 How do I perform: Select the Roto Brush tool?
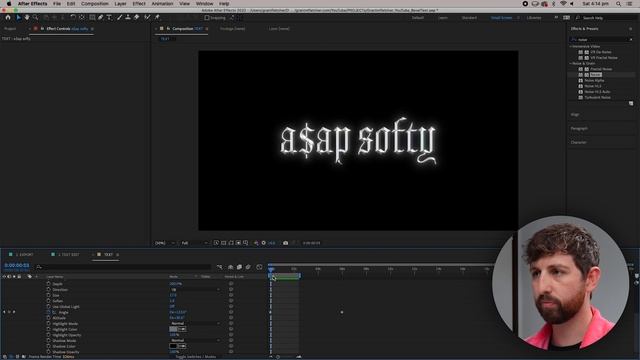click(147, 18)
